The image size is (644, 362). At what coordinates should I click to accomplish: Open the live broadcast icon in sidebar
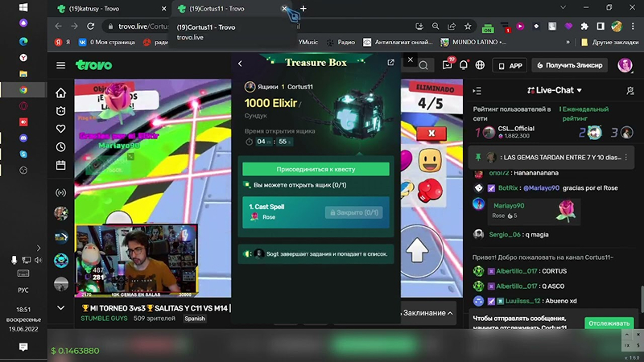pyautogui.click(x=61, y=192)
